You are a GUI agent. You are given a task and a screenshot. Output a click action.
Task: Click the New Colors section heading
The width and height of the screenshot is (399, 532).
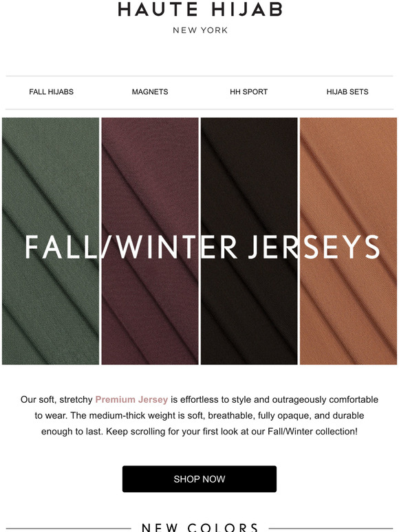point(199,527)
